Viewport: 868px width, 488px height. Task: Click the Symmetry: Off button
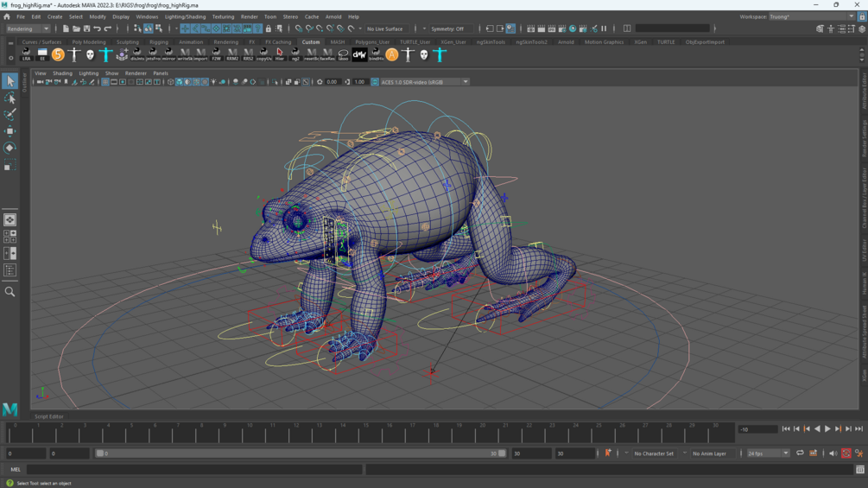[447, 29]
